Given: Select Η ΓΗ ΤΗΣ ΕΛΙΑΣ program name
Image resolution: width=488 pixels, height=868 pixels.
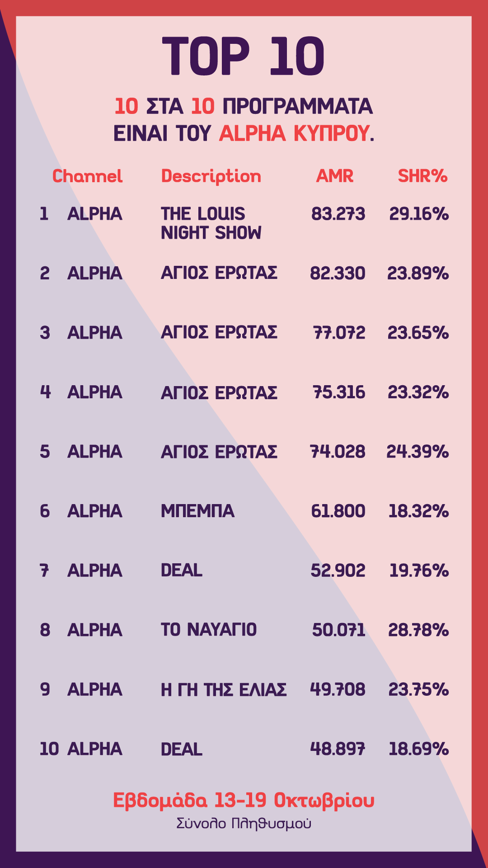Looking at the screenshot, I should click(x=224, y=690).
